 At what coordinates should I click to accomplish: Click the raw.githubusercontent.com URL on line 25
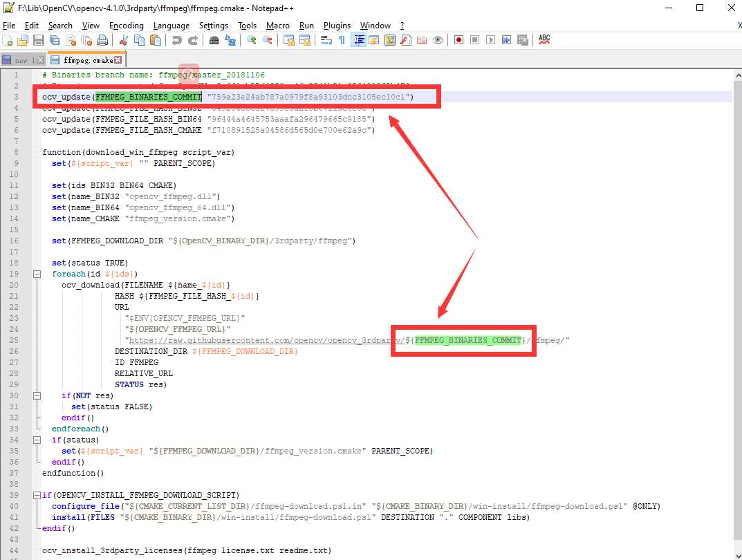click(266, 340)
